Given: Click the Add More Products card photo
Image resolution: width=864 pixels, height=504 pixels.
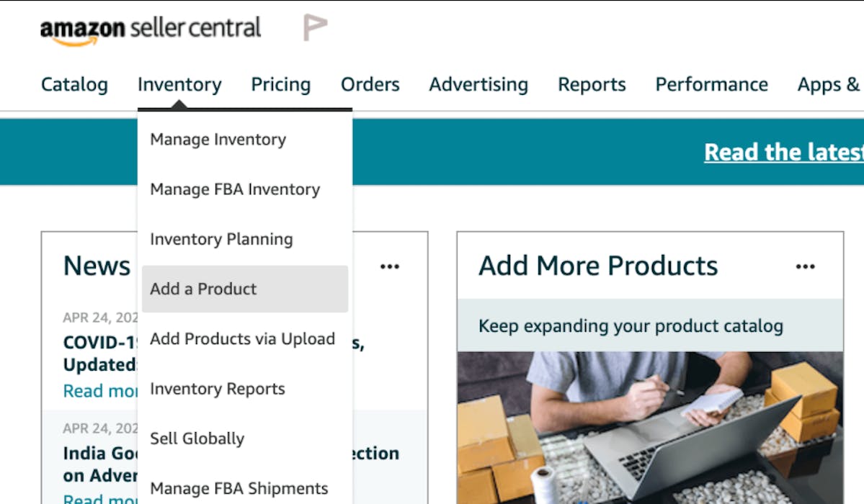Looking at the screenshot, I should click(x=650, y=428).
